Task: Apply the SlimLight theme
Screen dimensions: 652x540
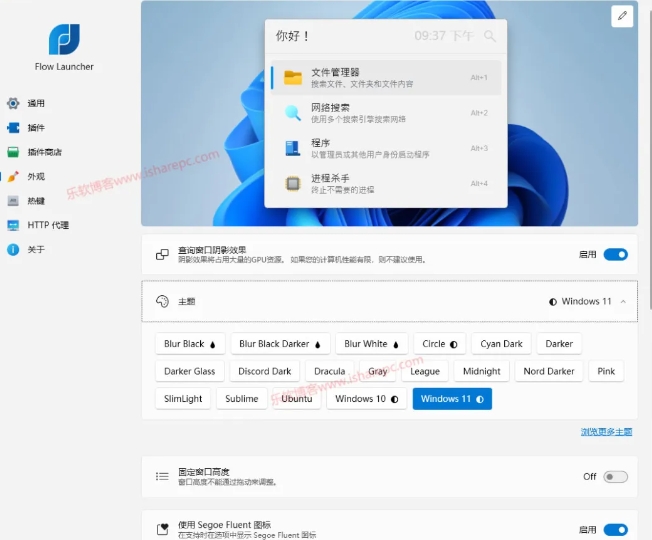Action: coord(183,399)
